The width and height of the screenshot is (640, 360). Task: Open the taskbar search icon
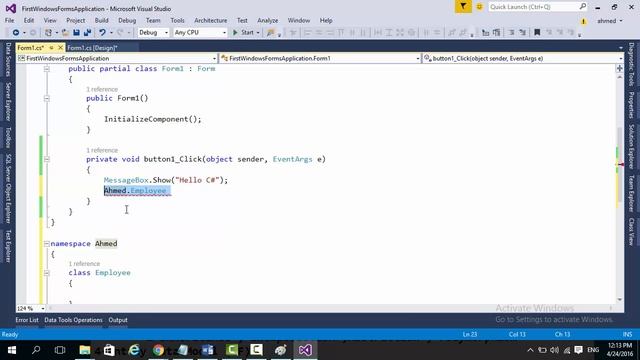point(36,350)
